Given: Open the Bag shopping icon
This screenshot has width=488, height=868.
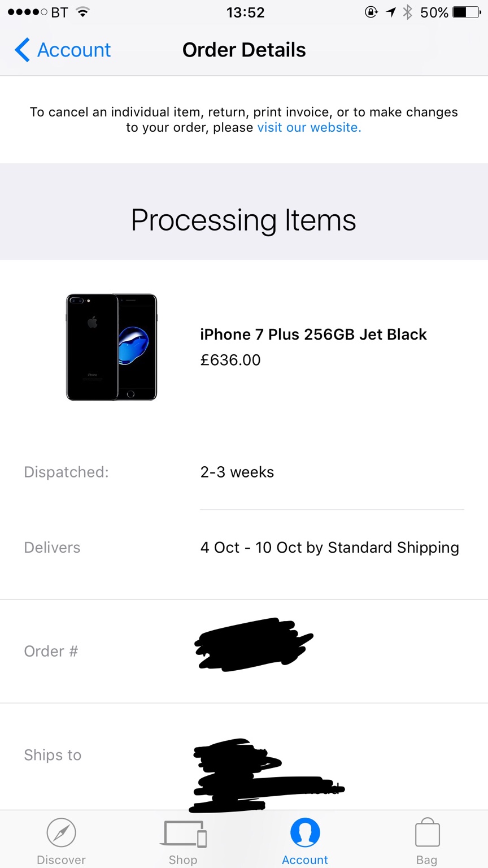Looking at the screenshot, I should [427, 833].
